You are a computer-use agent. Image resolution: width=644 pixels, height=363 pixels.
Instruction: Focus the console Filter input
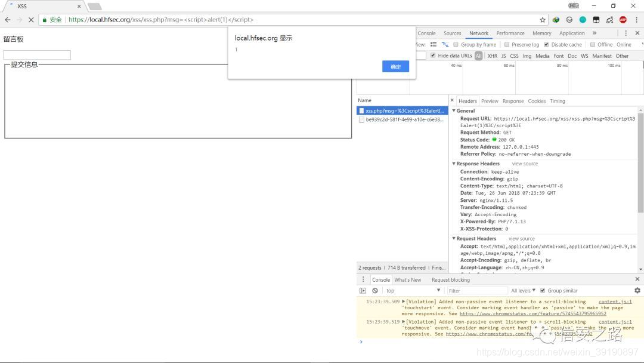[x=476, y=291]
